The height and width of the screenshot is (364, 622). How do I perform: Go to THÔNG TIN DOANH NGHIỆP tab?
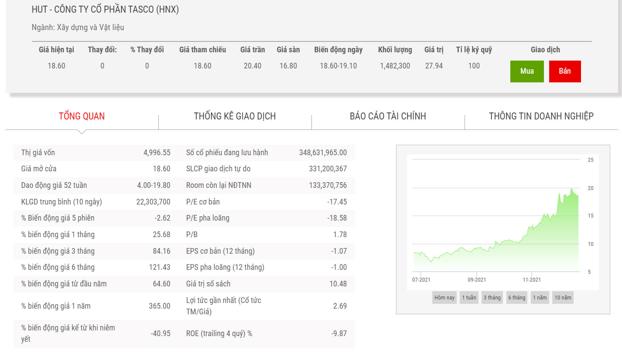click(x=541, y=116)
